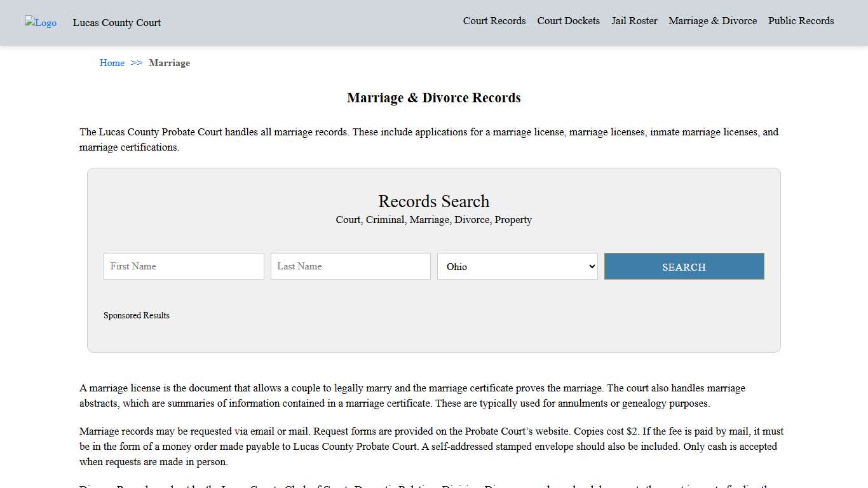Click the Records Search heading
This screenshot has width=868, height=488.
click(433, 201)
